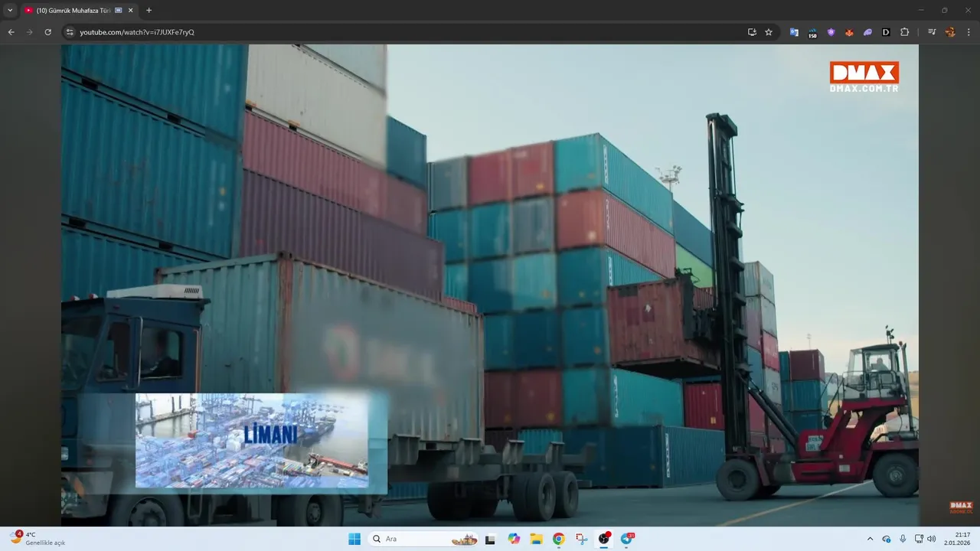Screen dimensions: 980x551
Task: Open the Extensions puzzle menu
Action: [x=904, y=32]
